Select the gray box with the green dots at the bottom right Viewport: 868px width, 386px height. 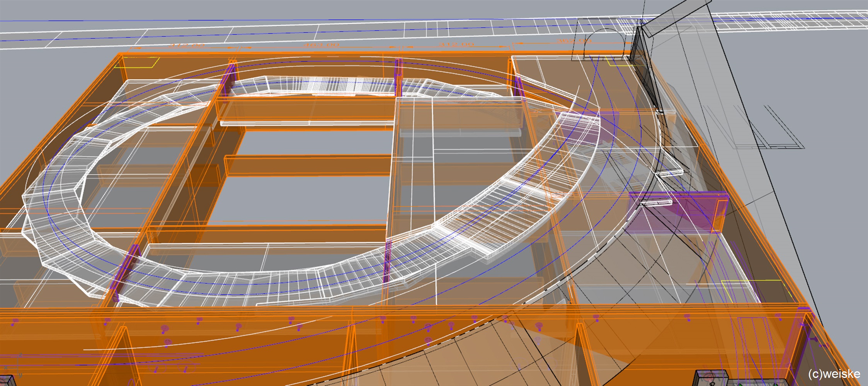pyautogui.click(x=711, y=379)
